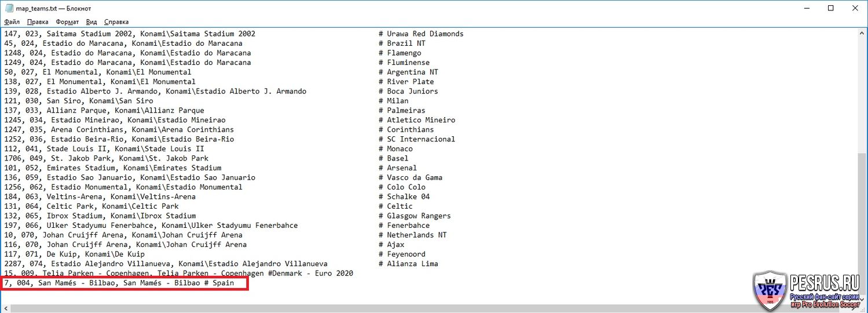
Task: Click the line starting with 138, 027
Action: coord(219,82)
